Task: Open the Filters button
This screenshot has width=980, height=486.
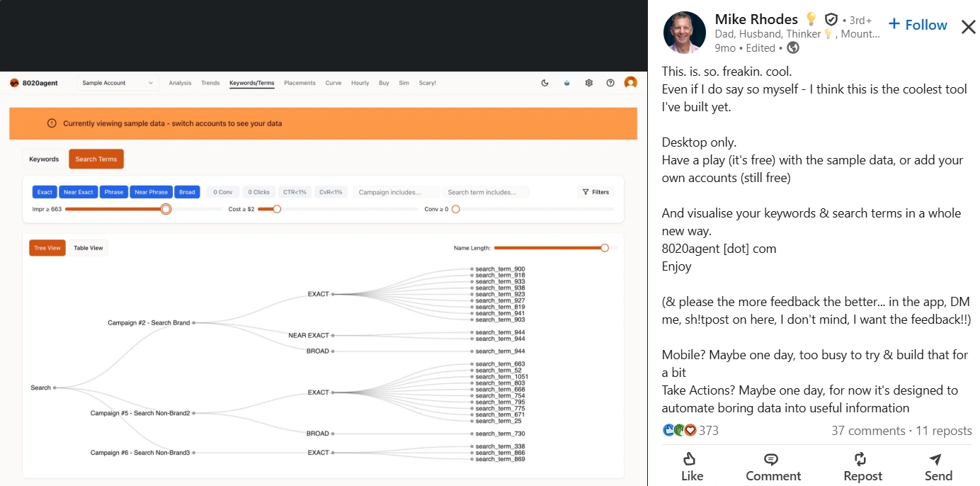Action: pyautogui.click(x=596, y=192)
